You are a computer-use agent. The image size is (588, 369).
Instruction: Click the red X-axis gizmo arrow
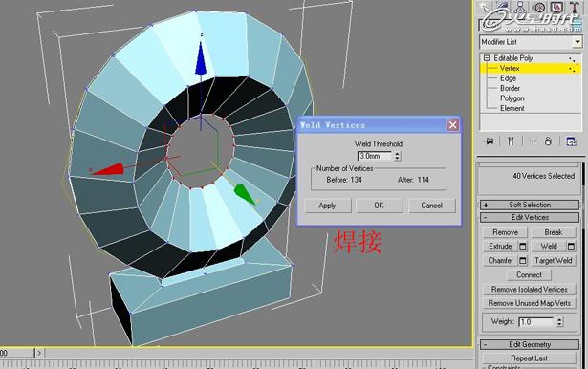(109, 169)
